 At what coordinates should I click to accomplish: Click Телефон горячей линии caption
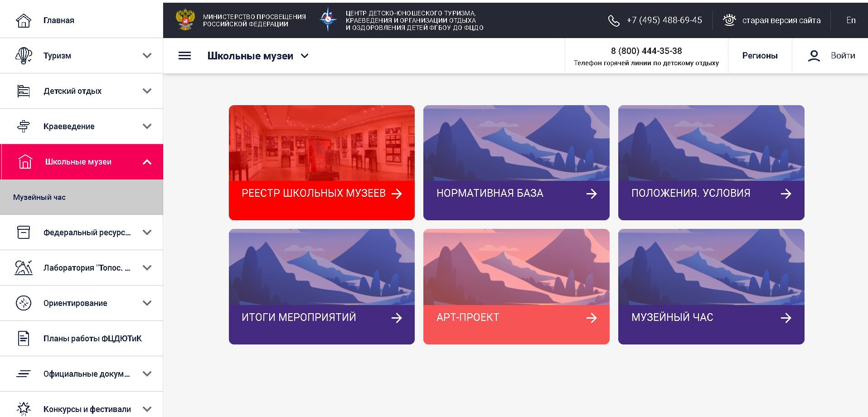[646, 63]
